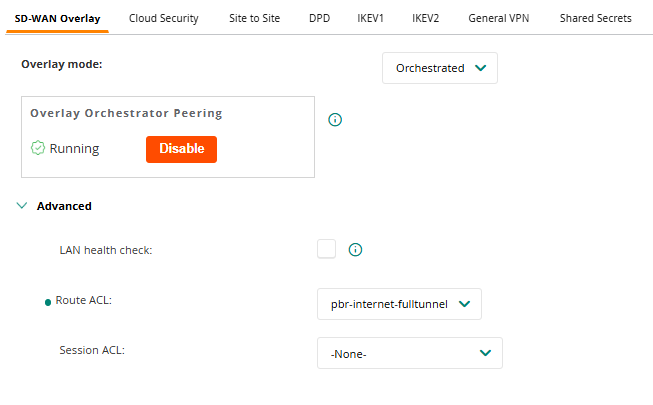Screen dimensions: 653x405
Task: Enable the LAN health check checkbox
Action: coord(326,249)
